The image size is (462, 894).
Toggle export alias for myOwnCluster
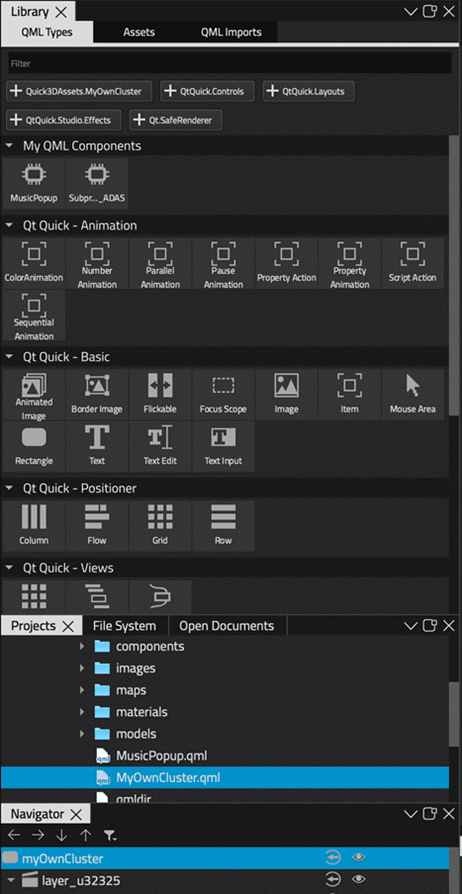tap(332, 857)
